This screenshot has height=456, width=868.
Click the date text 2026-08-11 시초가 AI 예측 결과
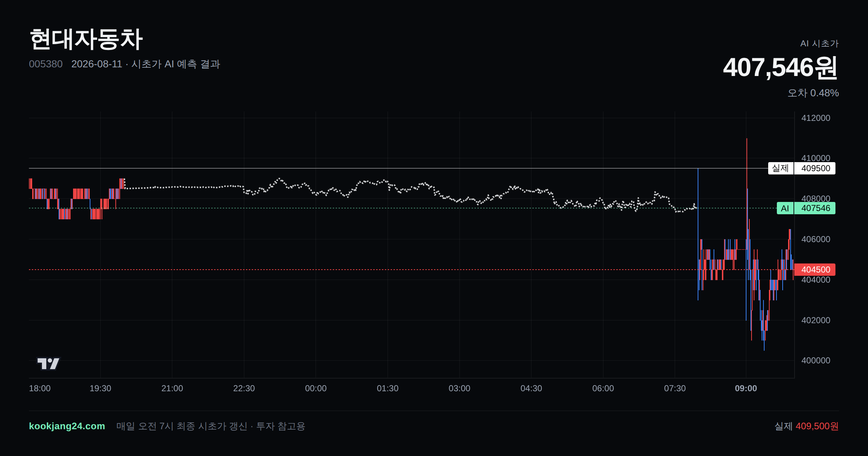pyautogui.click(x=146, y=64)
